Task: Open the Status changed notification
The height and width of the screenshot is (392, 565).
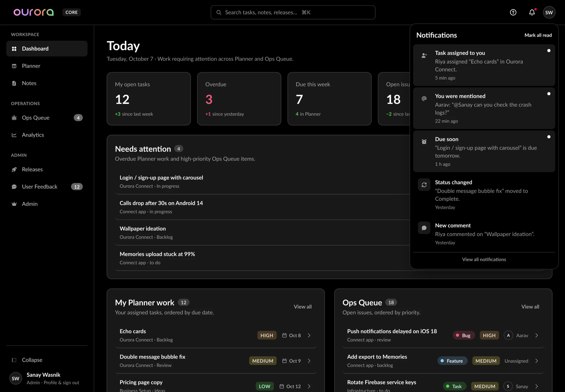Action: pyautogui.click(x=484, y=194)
